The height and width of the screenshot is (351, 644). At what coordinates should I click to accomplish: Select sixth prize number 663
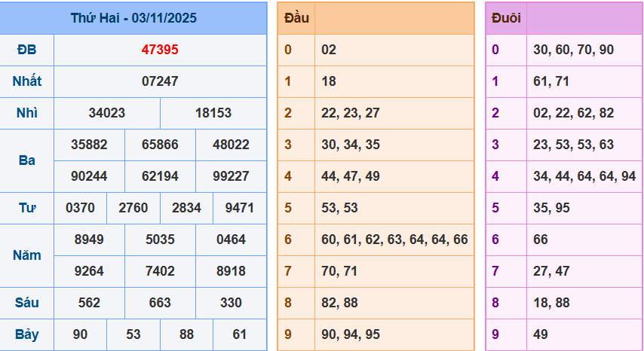[160, 303]
